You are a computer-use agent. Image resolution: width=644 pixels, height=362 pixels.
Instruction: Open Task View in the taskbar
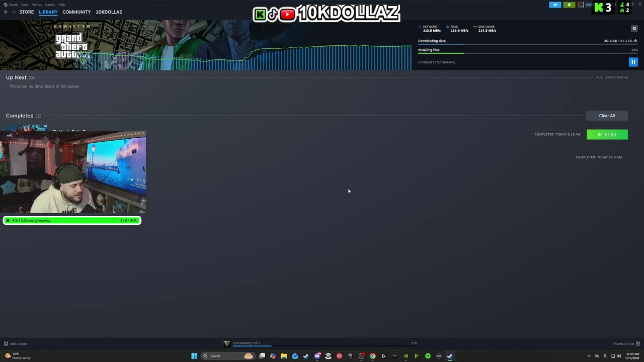(262, 356)
